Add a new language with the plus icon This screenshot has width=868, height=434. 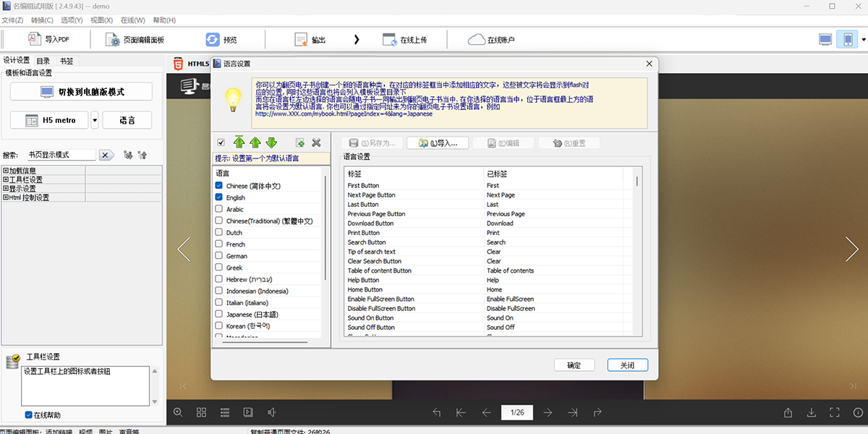pos(299,143)
